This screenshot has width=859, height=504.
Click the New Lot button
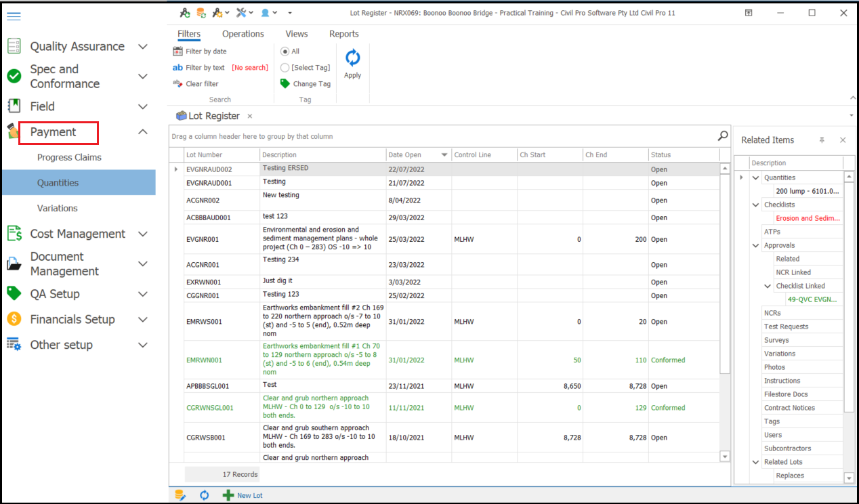[243, 495]
